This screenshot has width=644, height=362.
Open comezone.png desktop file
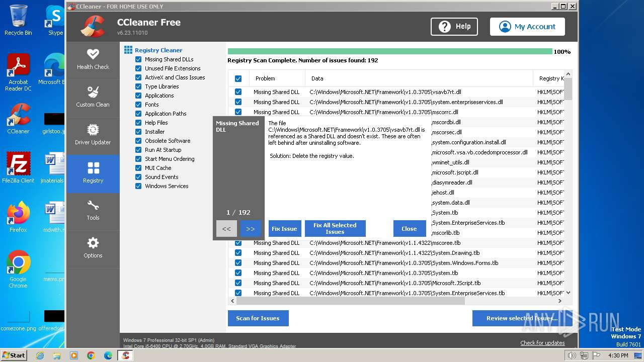18,322
